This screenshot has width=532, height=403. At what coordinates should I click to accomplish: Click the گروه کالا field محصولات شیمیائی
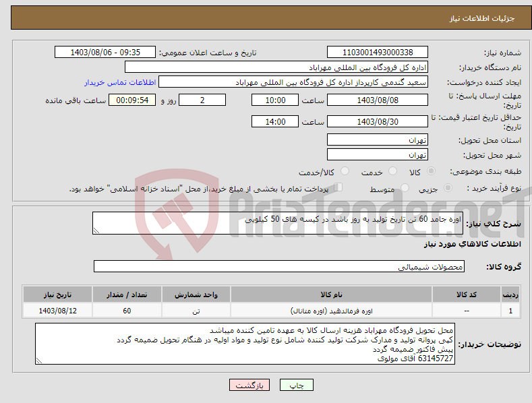click(279, 267)
